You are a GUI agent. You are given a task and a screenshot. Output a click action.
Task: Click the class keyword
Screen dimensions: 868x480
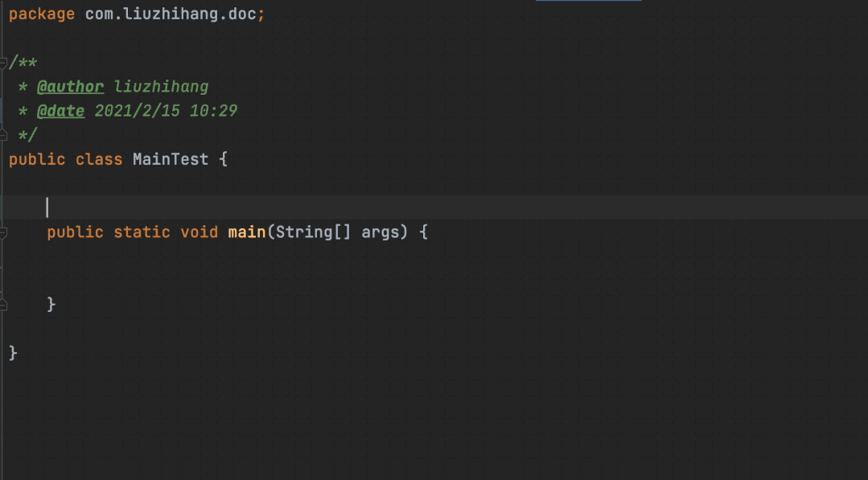coord(99,159)
